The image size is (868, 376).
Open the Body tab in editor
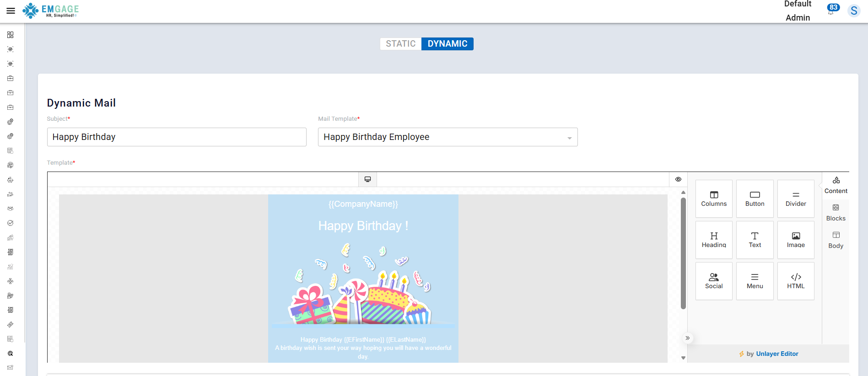click(x=836, y=240)
